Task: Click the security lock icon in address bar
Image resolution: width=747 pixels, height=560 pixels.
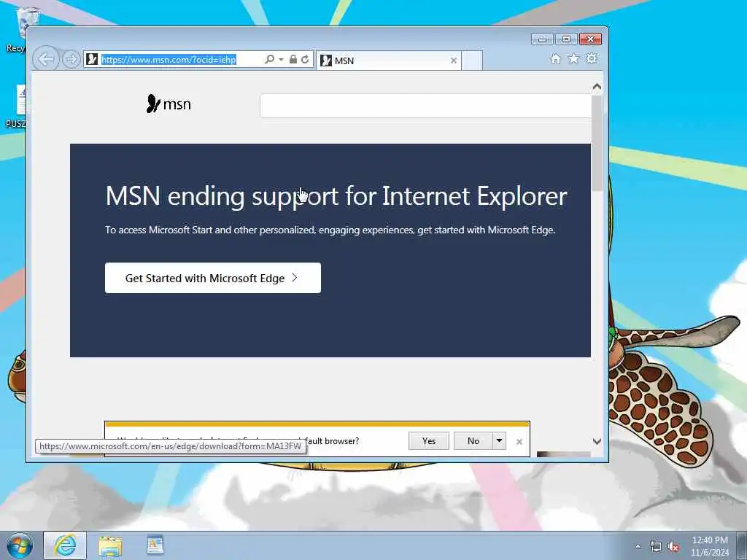Action: click(x=293, y=59)
